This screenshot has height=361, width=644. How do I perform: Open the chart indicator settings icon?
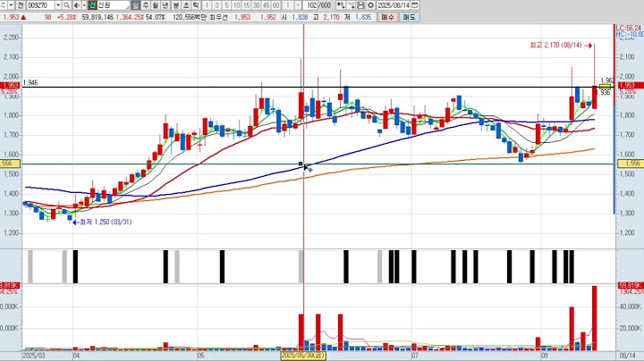click(x=341, y=5)
